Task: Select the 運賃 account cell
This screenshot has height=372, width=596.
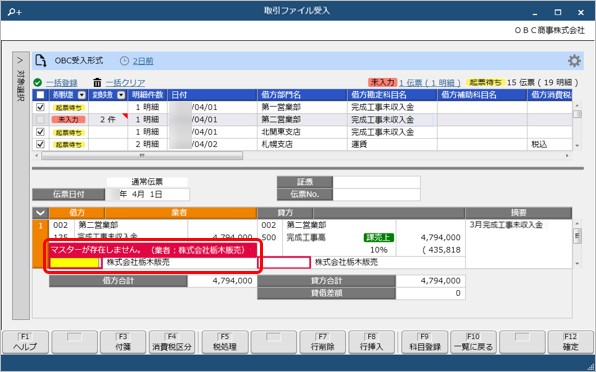Action: pos(392,144)
